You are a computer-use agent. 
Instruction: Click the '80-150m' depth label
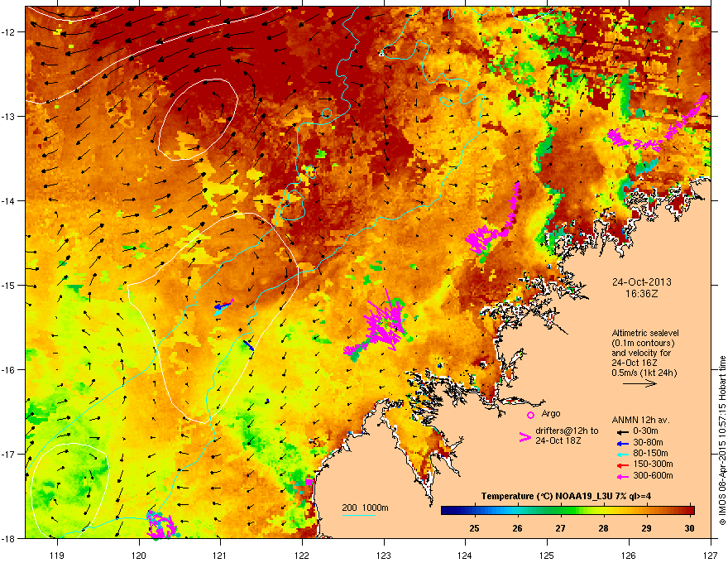coord(650,454)
